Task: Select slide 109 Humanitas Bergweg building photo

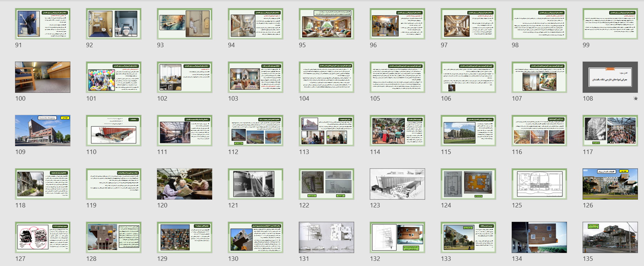Action: coord(43,131)
